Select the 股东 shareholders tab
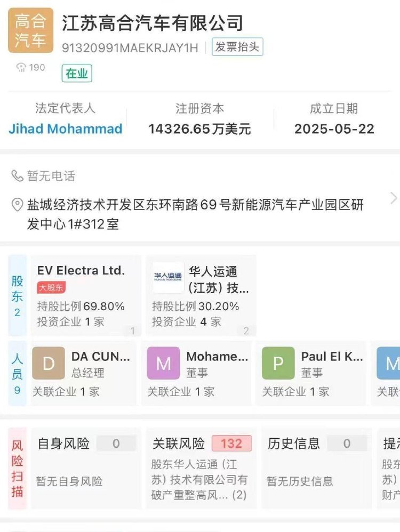This screenshot has width=400, height=532. pos(17,296)
